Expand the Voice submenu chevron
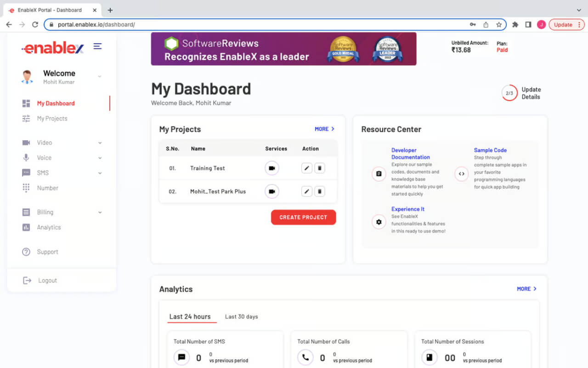Viewport: 588px width, 368px height. tap(100, 158)
